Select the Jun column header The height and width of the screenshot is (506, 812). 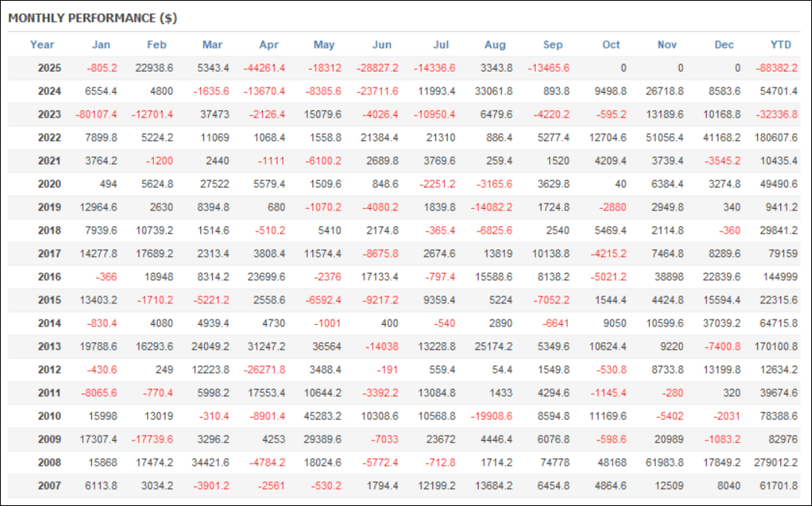tap(382, 45)
